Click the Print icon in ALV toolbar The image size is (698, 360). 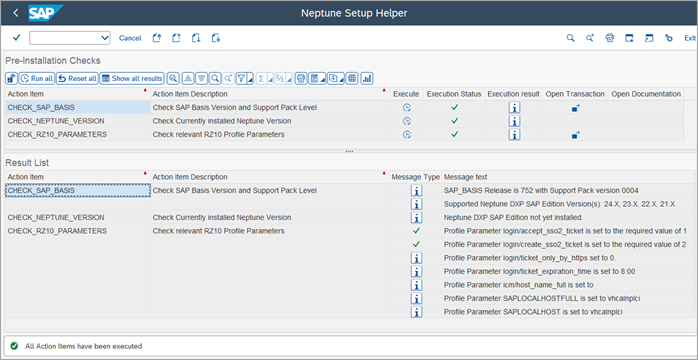tap(301, 79)
